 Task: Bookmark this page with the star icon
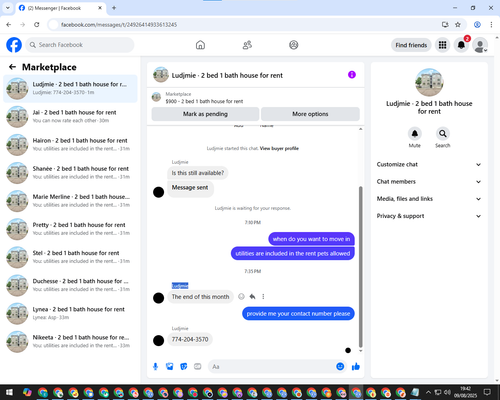tap(458, 25)
